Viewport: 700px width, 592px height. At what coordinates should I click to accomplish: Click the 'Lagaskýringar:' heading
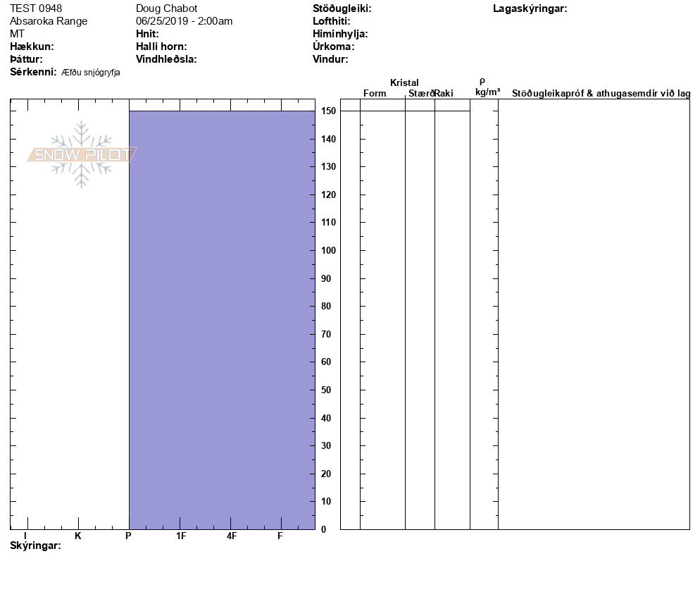530,8
